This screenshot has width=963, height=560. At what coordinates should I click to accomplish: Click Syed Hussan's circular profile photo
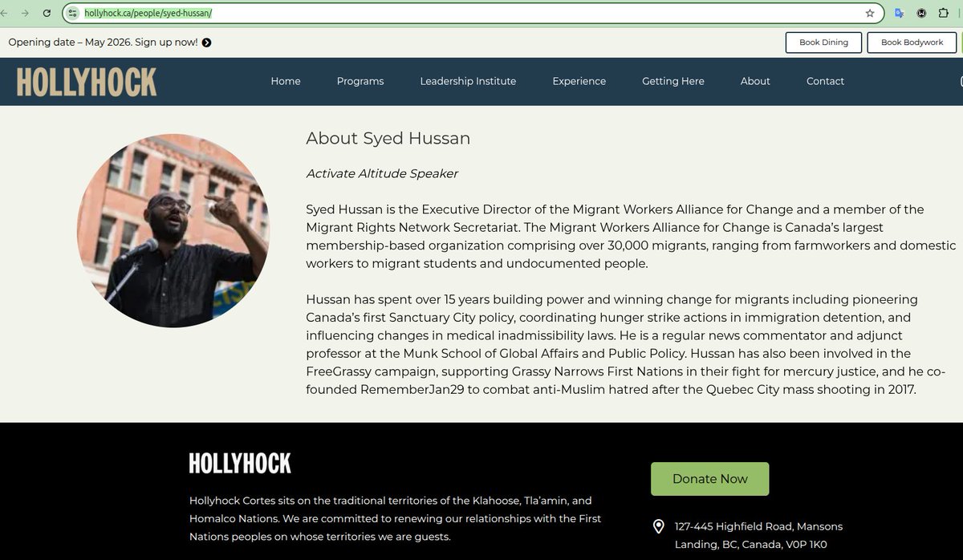coord(173,231)
